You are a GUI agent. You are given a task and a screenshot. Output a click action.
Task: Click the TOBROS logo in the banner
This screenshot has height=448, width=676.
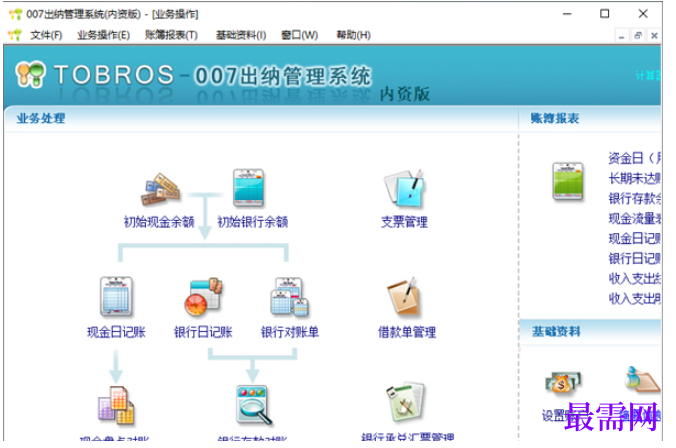tap(30, 74)
